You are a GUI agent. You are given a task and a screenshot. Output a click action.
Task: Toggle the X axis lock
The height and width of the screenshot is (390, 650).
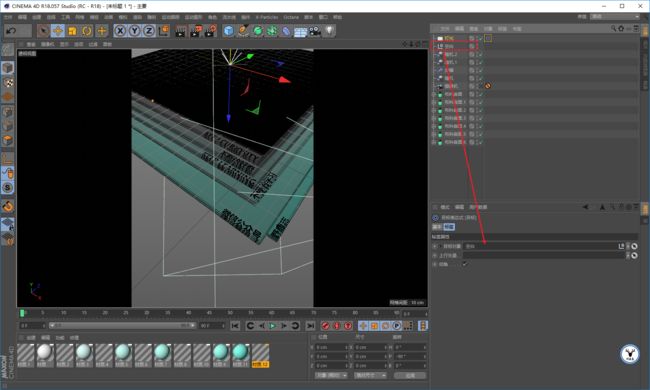pos(120,31)
